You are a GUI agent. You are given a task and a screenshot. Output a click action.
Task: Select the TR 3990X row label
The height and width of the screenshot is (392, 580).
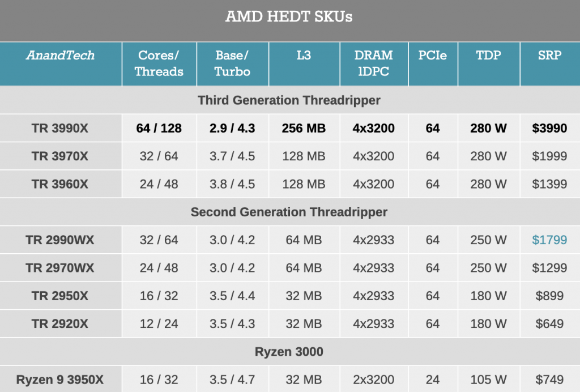coord(60,129)
